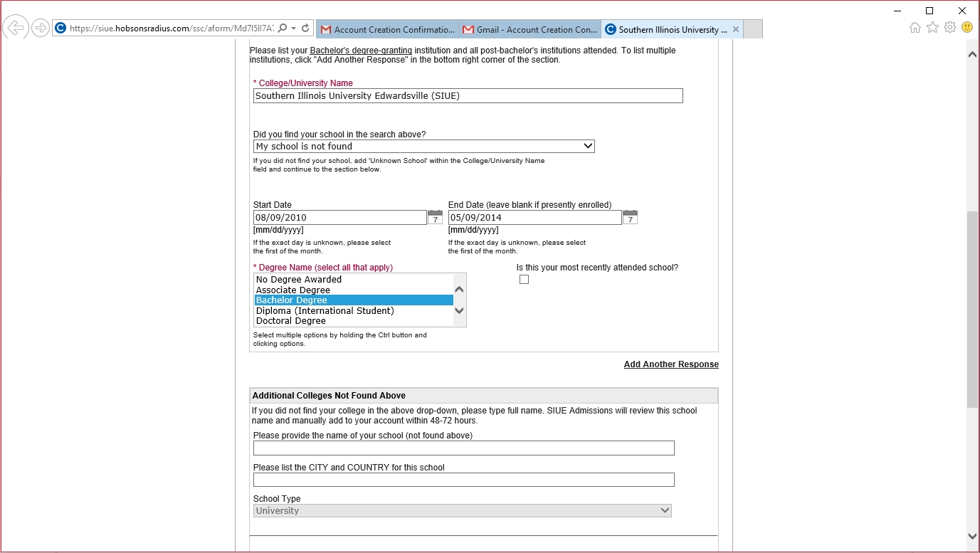The image size is (980, 553).
Task: Select Doctoral Degree in the degree list
Action: (x=291, y=321)
